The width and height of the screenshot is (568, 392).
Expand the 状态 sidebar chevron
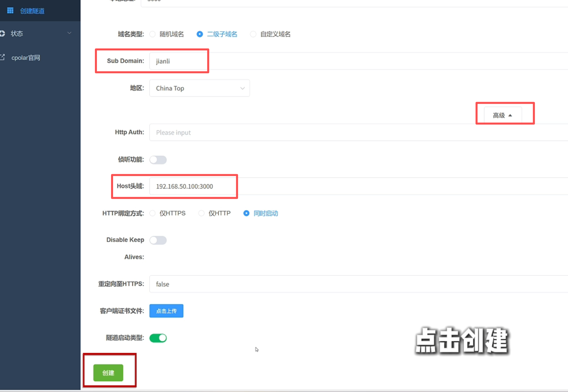click(x=69, y=33)
